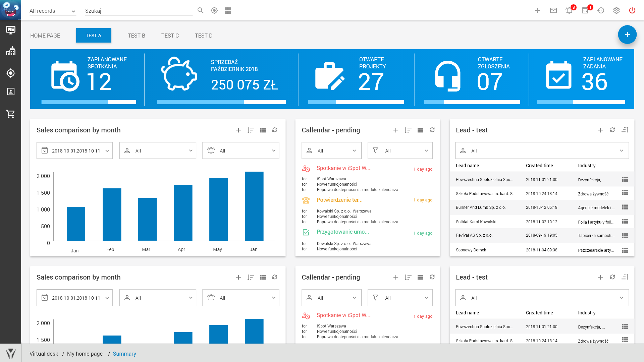The image size is (644, 362).
Task: Open row details for Sosnowy Domek lead
Action: point(625,250)
